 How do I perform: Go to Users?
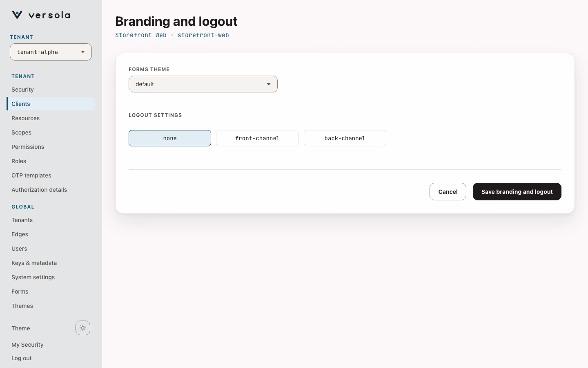pyautogui.click(x=51, y=249)
